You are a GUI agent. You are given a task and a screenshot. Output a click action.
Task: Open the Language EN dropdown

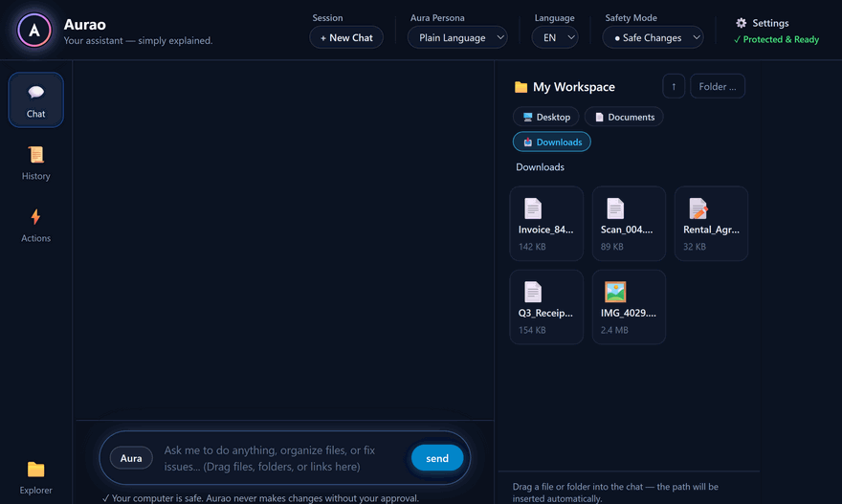(x=555, y=37)
